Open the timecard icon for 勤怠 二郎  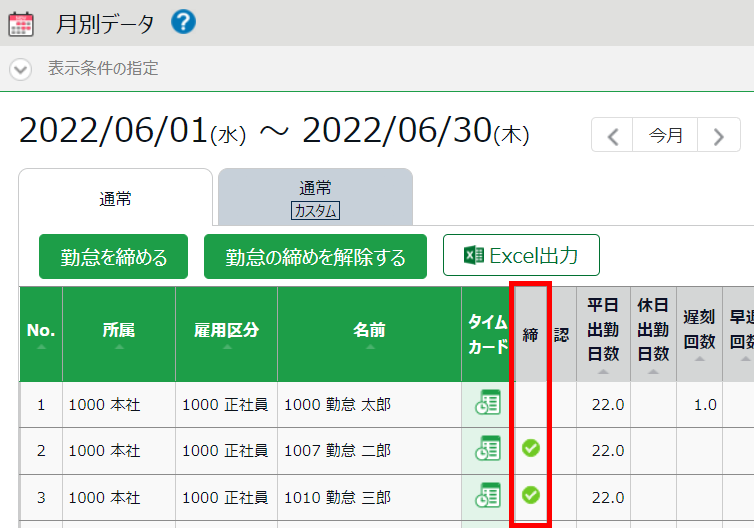coord(487,449)
